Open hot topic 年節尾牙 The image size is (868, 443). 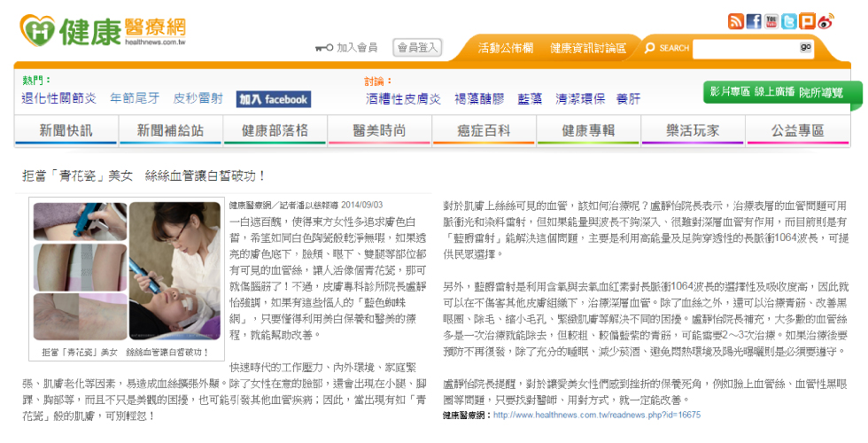[x=135, y=98]
